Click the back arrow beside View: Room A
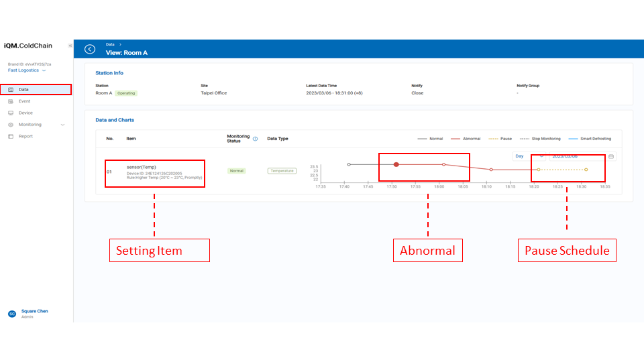Screen dimensions: 644x362 pyautogui.click(x=90, y=49)
